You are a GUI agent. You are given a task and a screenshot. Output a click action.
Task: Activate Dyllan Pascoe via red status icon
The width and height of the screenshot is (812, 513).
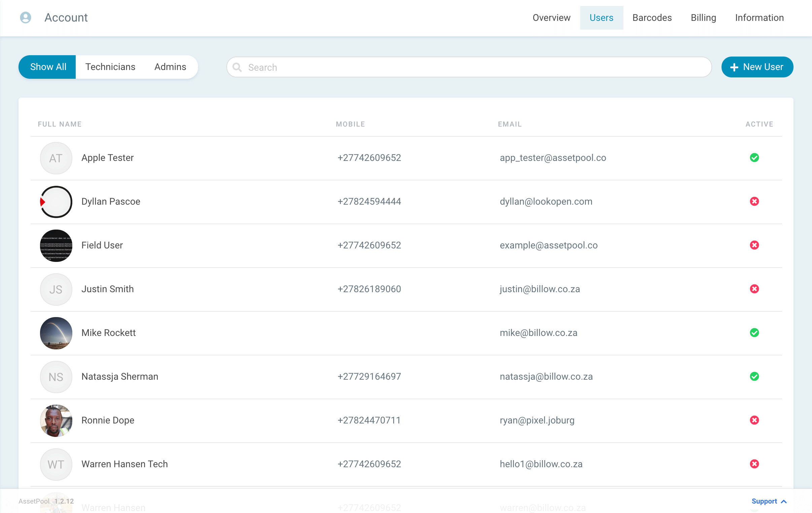[755, 202]
